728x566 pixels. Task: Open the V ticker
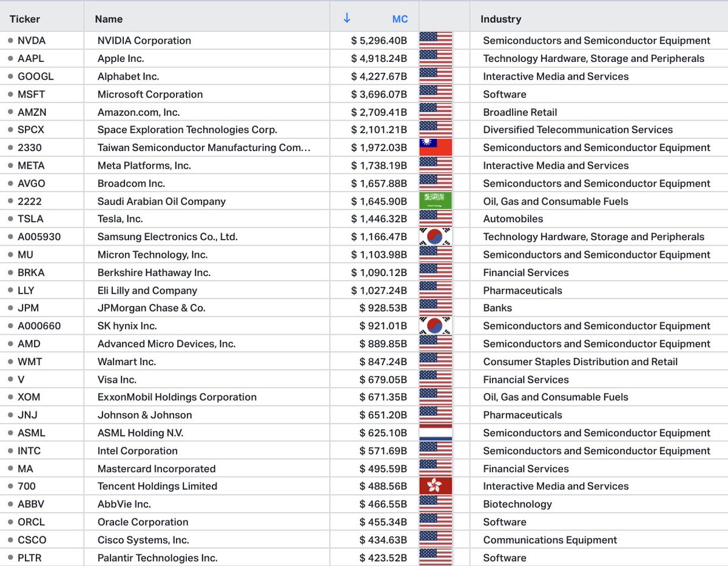pos(21,379)
